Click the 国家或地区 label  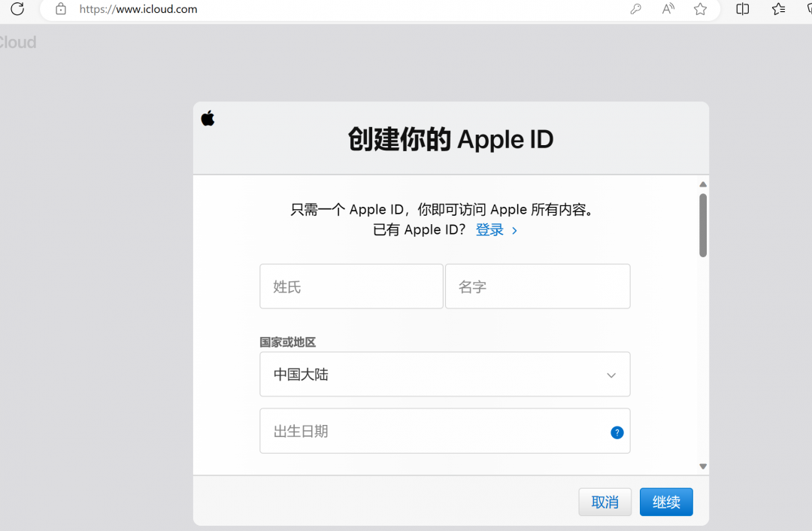[287, 342]
